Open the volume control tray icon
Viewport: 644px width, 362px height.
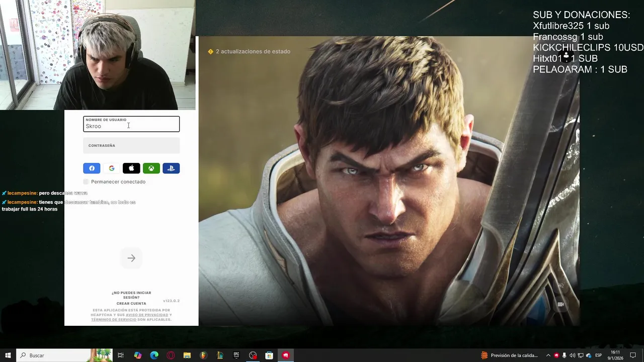pos(573,355)
